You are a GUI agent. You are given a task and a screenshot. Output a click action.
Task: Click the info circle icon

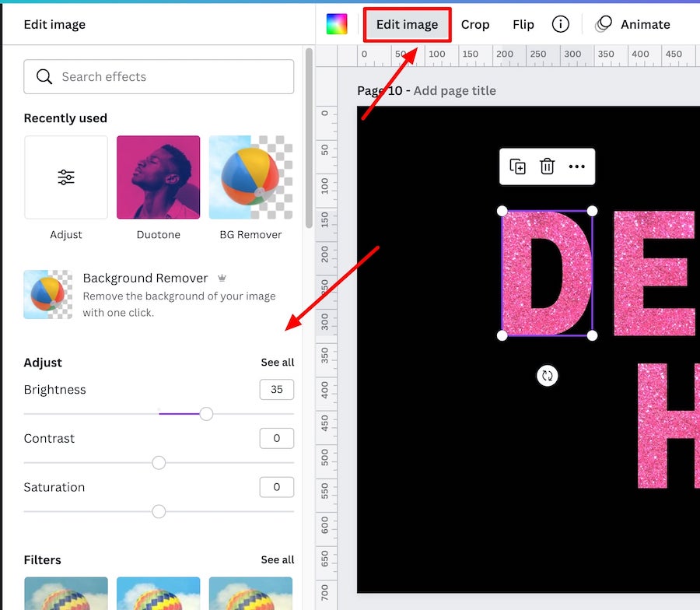point(560,24)
